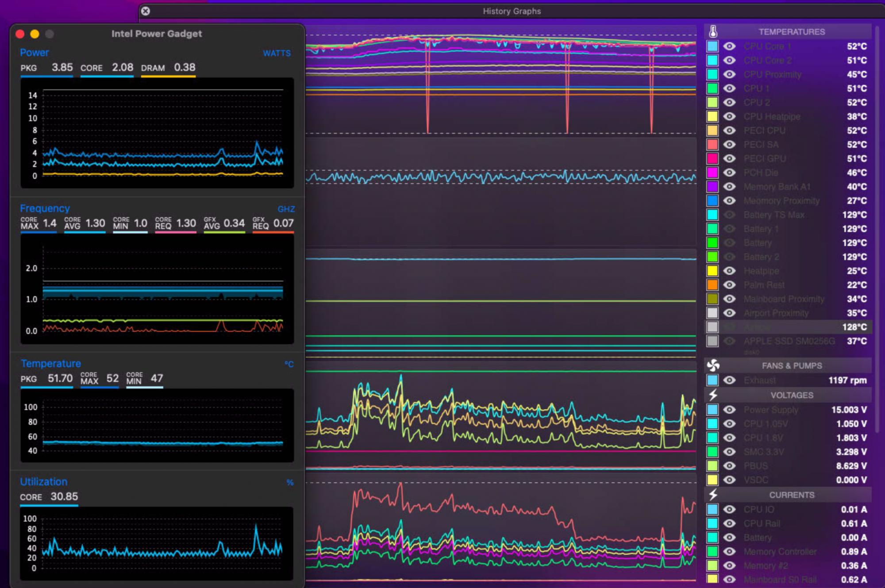Viewport: 885px width, 588px height.
Task: Click the Intel Power Gadget title bar
Action: click(157, 34)
